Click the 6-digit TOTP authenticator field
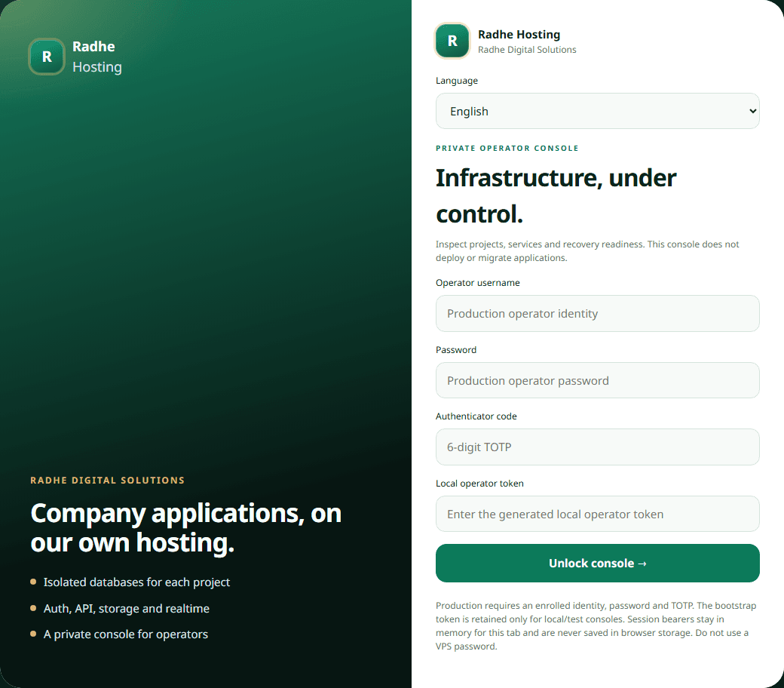The height and width of the screenshot is (688, 784). tap(598, 447)
